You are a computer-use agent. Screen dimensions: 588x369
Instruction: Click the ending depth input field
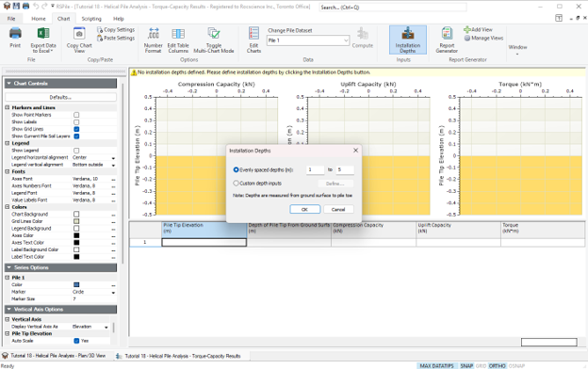coord(345,169)
